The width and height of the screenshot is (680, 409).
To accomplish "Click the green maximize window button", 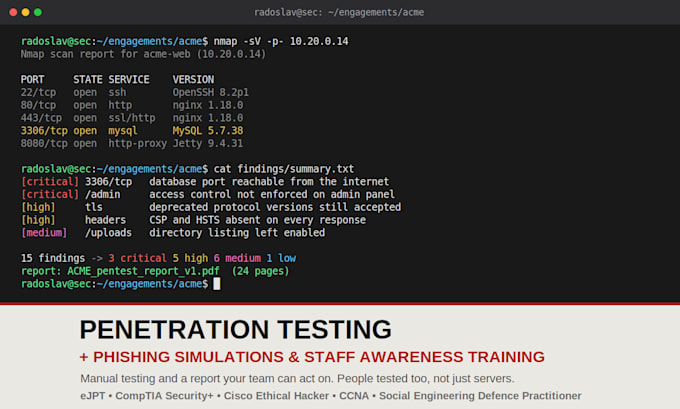I will tap(38, 12).
